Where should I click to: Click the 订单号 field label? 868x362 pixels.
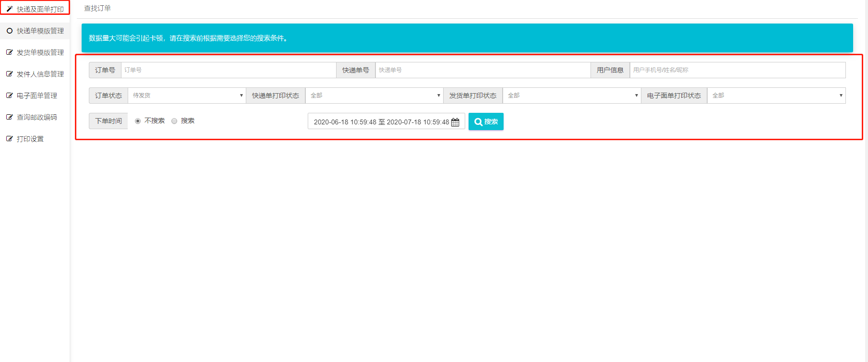click(105, 70)
